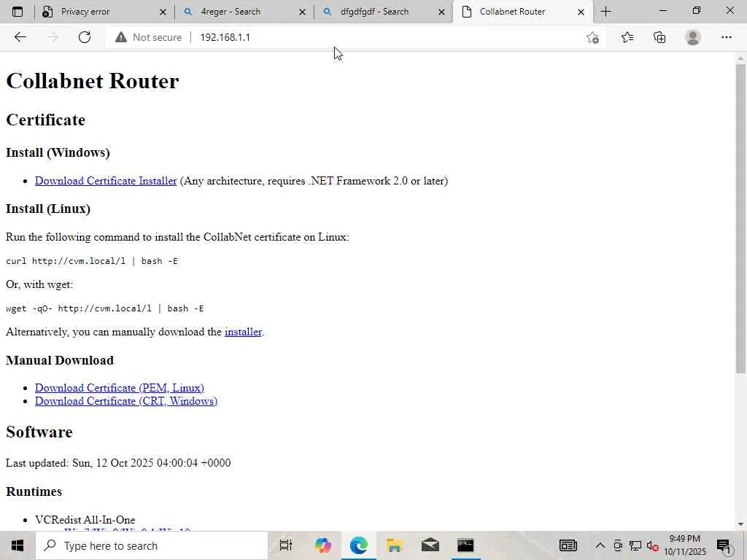Download Certificate (PEM, Linux) link

coord(119,388)
